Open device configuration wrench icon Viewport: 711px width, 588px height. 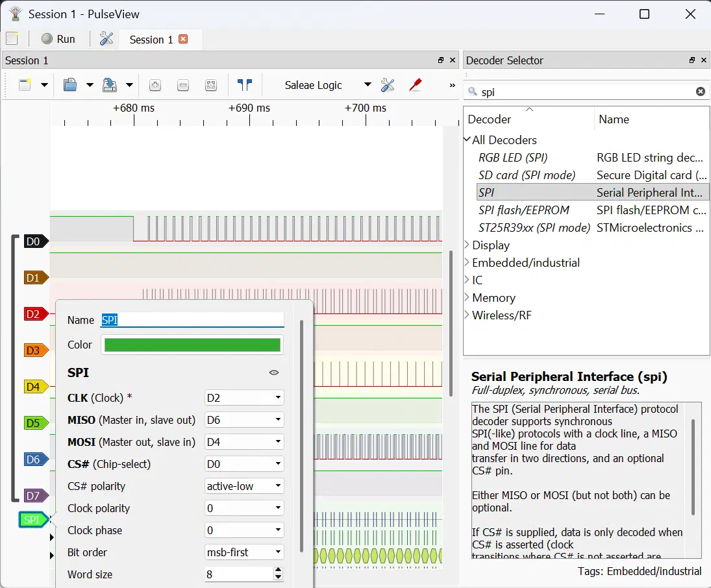[388, 85]
